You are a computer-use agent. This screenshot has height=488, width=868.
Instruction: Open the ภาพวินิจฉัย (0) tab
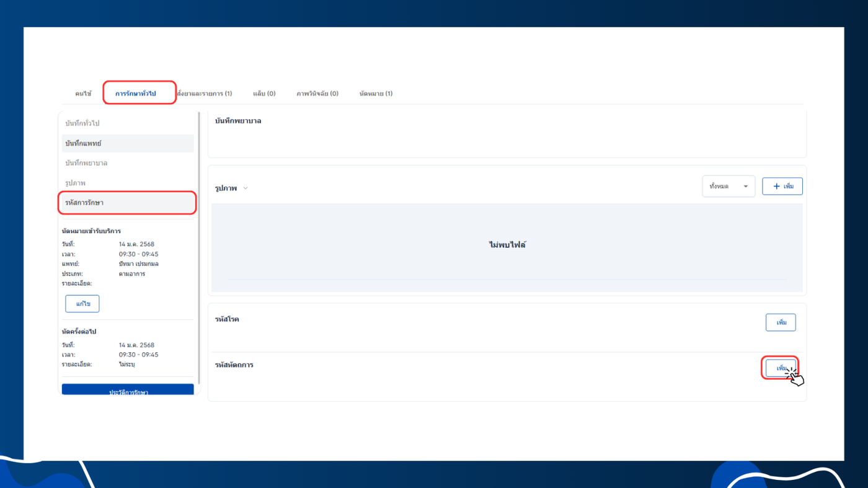(317, 94)
